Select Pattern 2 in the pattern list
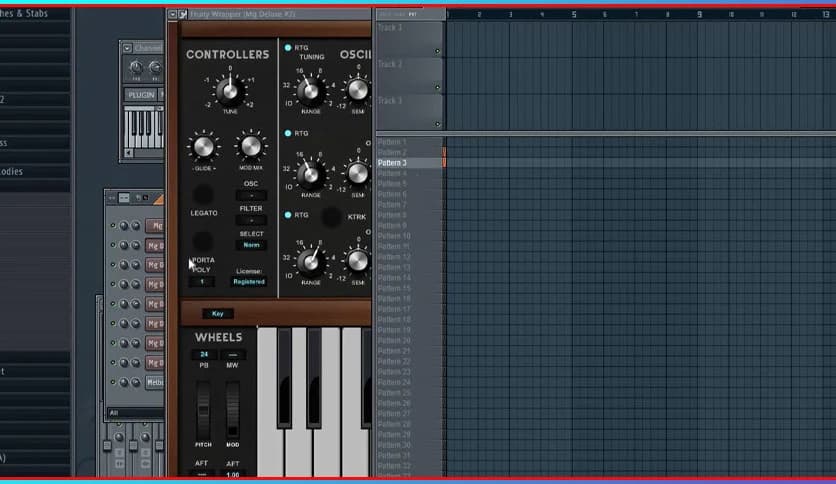 click(409, 152)
